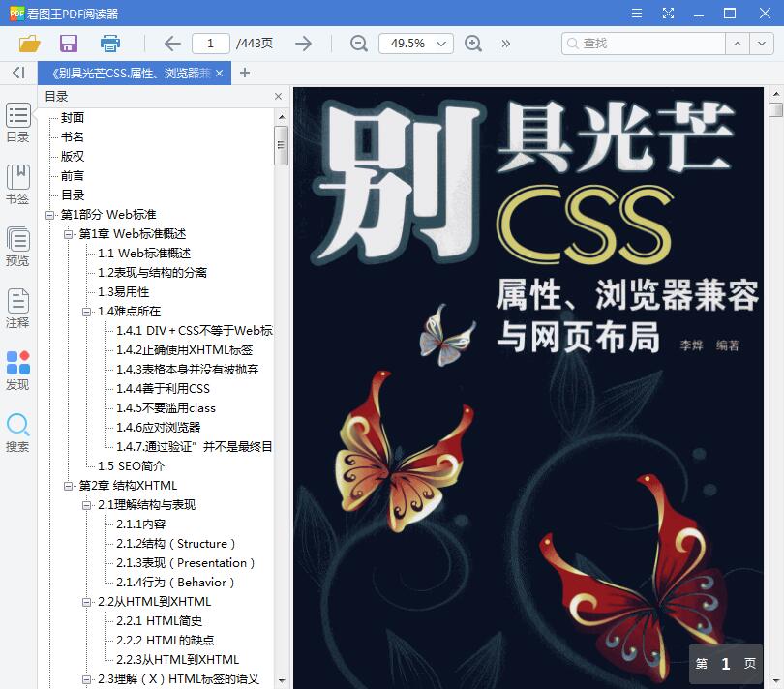Click the document view scrollbar thumb
This screenshot has width=784, height=689.
coord(776,109)
